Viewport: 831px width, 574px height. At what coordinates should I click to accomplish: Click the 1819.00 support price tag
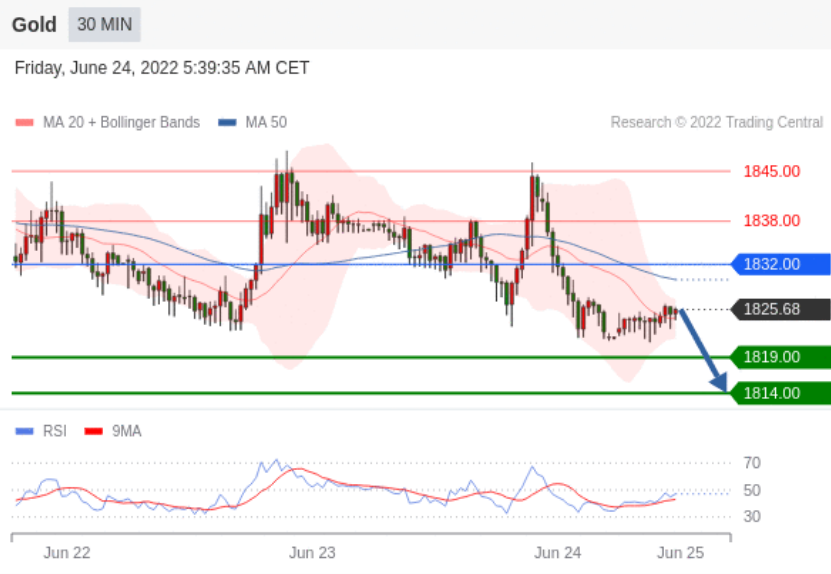click(x=781, y=357)
